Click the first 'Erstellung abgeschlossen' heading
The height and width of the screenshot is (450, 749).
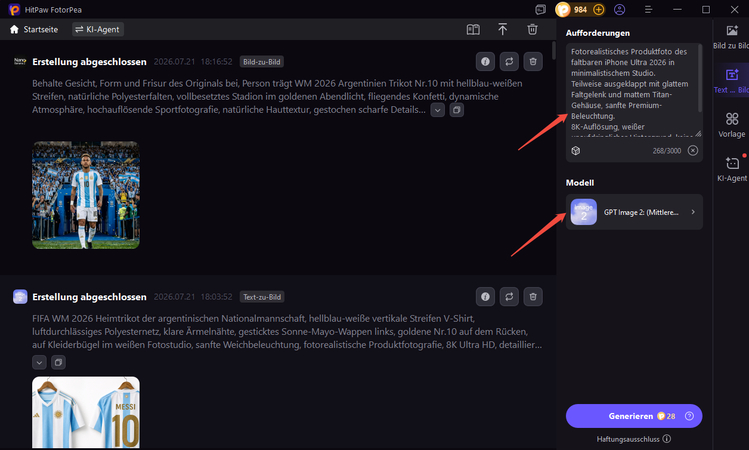coord(89,62)
